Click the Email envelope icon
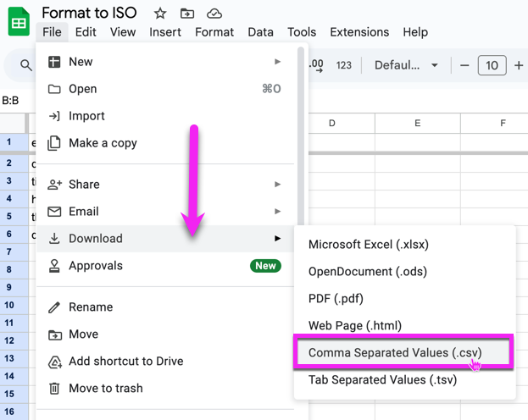Screen dimensions: 528x420 coord(54,212)
